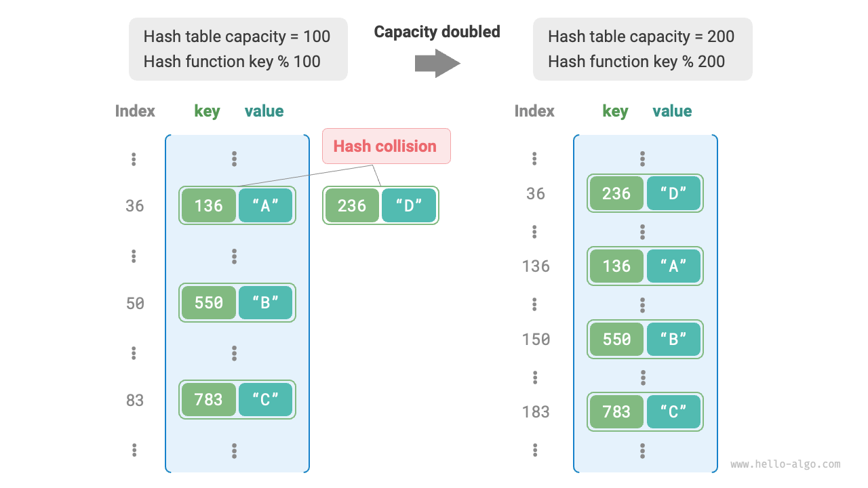
Task: Select the Hash table capacity = 200 box
Action: pos(642,49)
